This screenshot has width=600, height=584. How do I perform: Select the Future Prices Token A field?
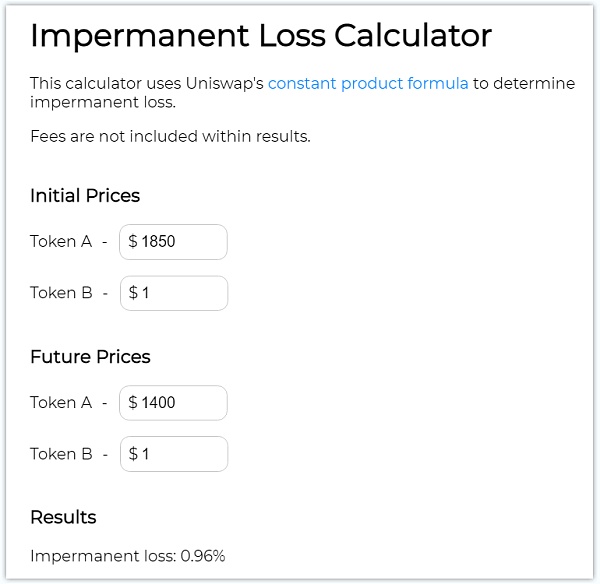point(180,403)
